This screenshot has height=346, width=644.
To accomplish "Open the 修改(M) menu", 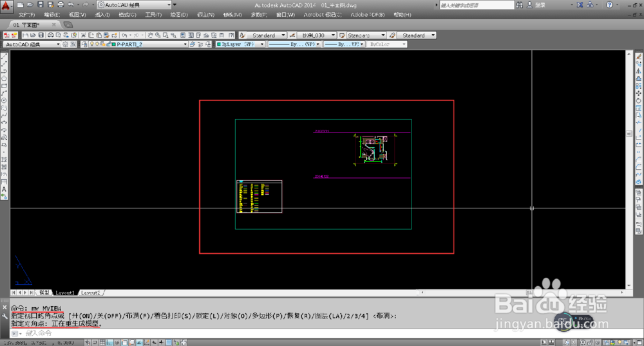I will (x=232, y=15).
